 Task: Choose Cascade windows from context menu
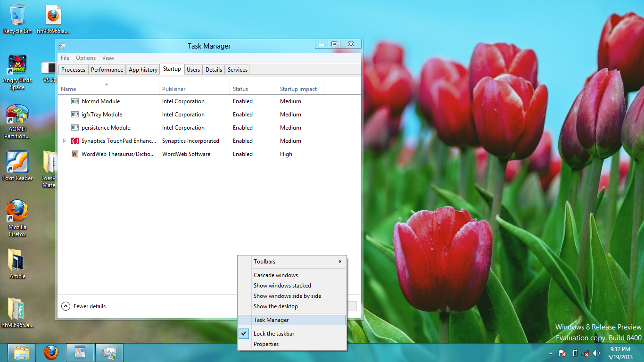click(x=292, y=275)
